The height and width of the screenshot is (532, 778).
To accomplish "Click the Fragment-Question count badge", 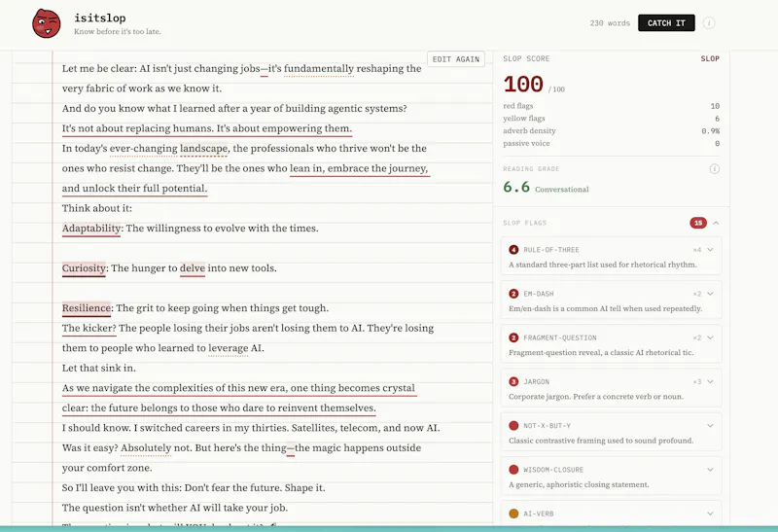I will click(513, 337).
